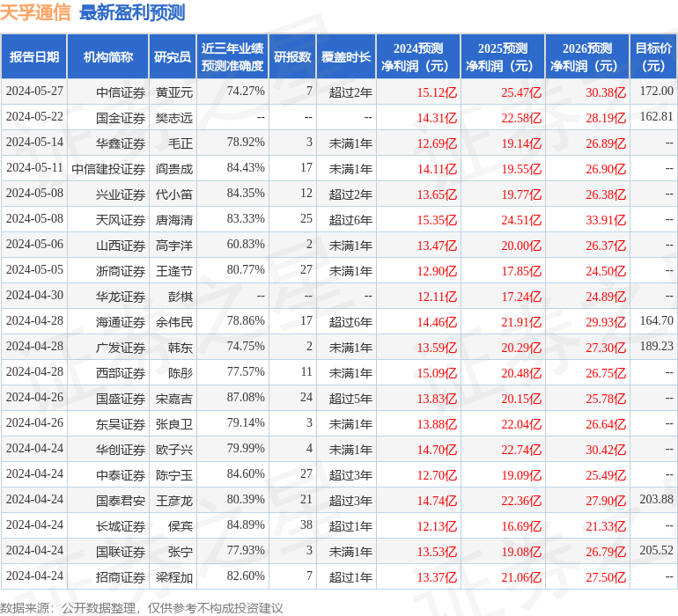
Task: Click accuracy value 60.83%
Action: click(x=246, y=245)
